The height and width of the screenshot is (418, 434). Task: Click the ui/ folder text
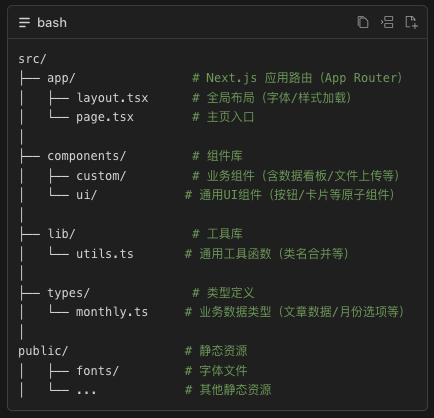(86, 195)
